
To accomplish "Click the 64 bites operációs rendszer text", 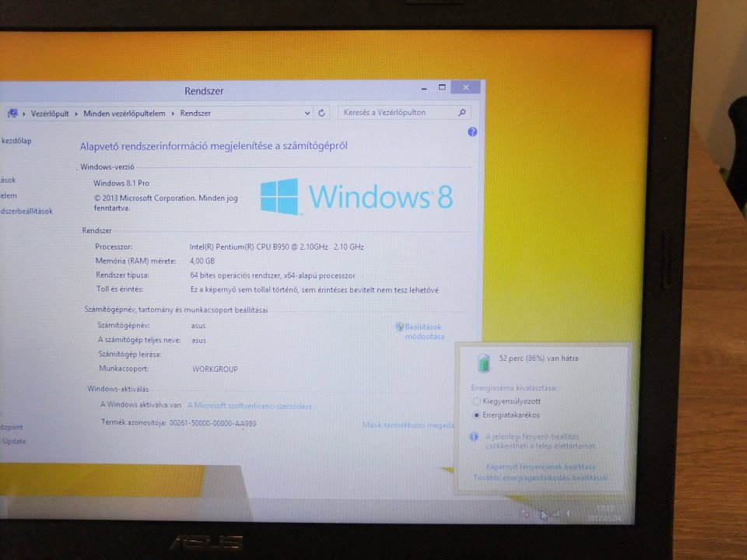I will (x=272, y=275).
